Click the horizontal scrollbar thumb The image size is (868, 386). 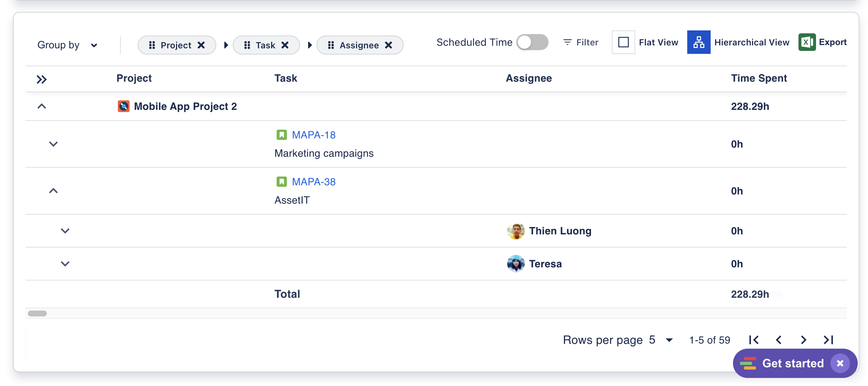[37, 313]
